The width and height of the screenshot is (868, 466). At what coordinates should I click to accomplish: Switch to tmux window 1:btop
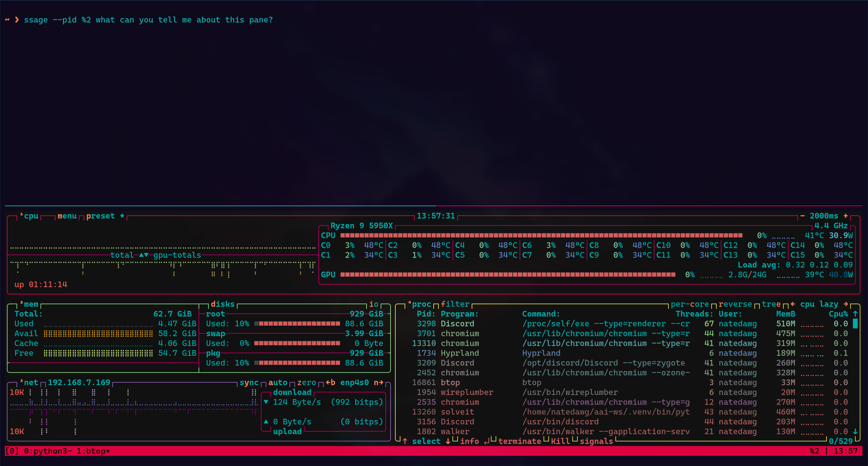point(93,451)
